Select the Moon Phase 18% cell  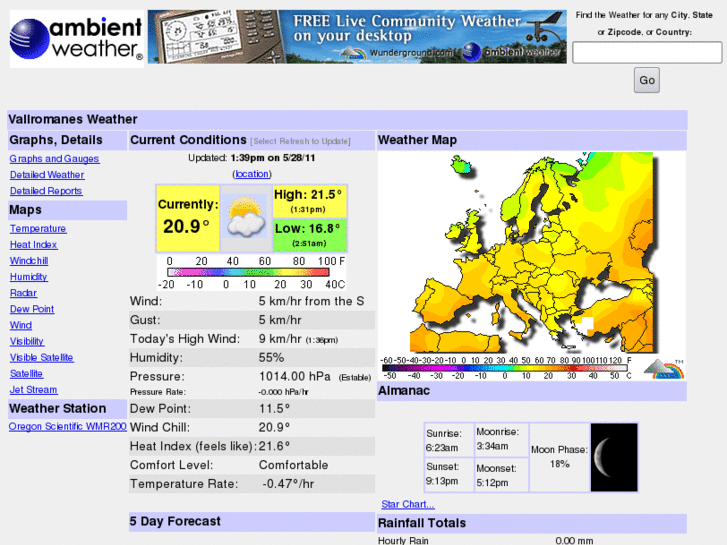[x=559, y=457]
